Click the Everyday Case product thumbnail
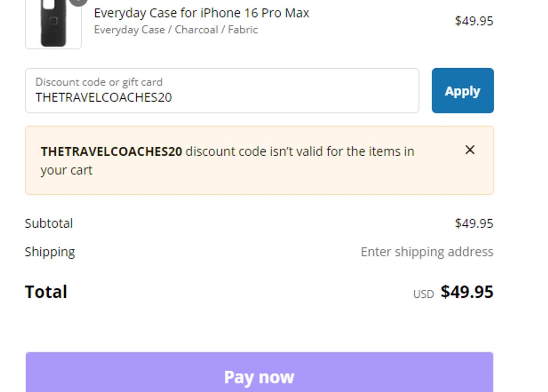The width and height of the screenshot is (548, 392). [x=53, y=24]
